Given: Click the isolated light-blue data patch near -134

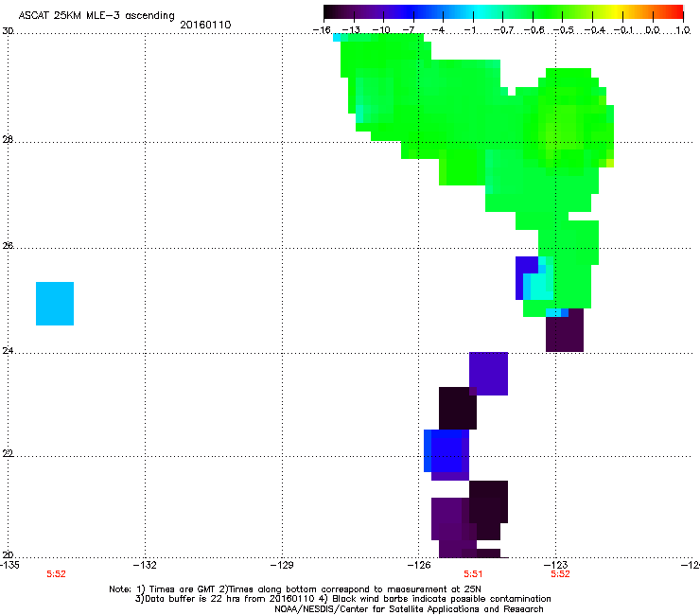Looking at the screenshot, I should [x=55, y=304].
